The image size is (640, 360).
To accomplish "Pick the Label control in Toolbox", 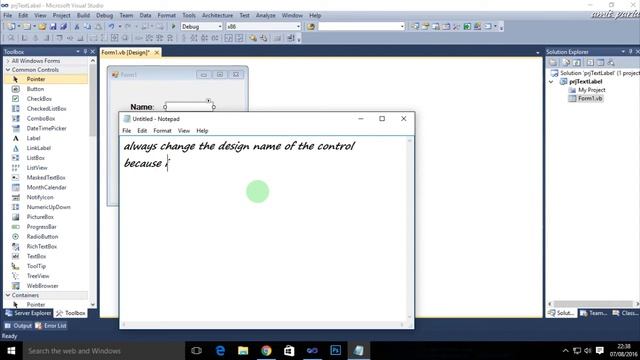I will click(33, 138).
